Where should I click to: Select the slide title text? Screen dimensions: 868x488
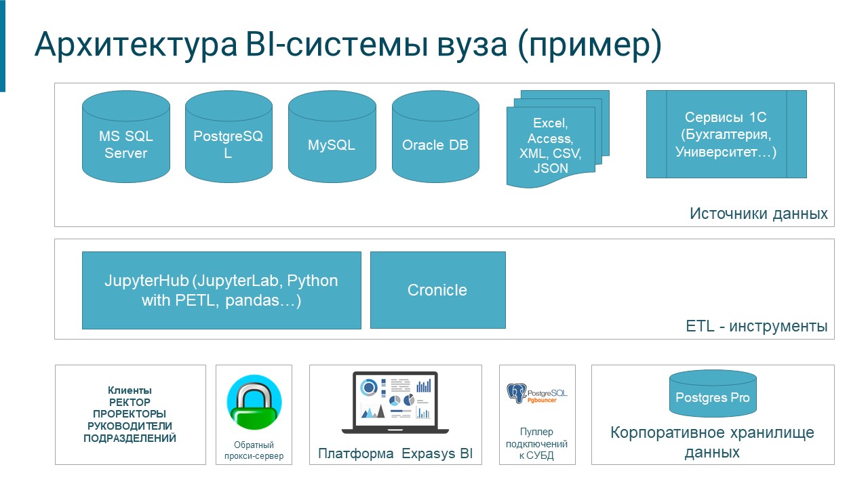click(x=347, y=45)
